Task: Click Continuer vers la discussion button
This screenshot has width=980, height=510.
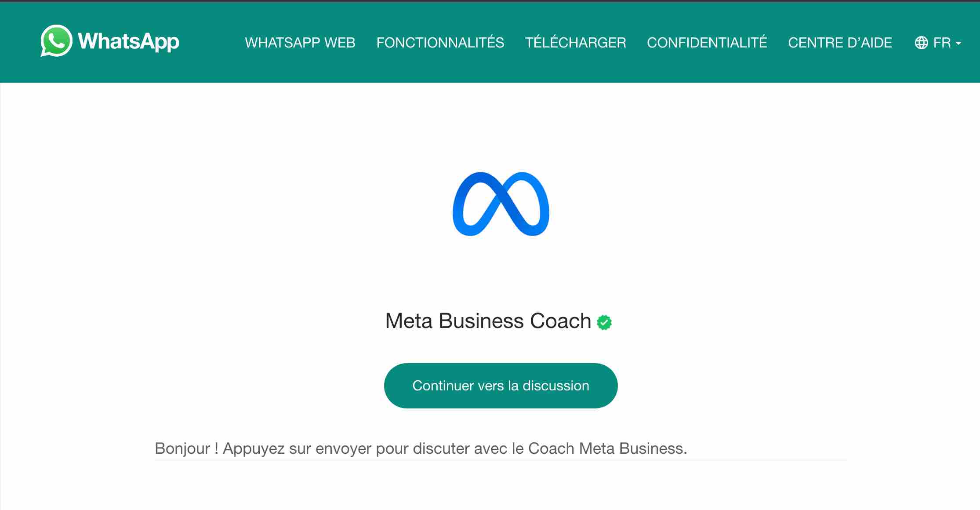Action: 501,386
